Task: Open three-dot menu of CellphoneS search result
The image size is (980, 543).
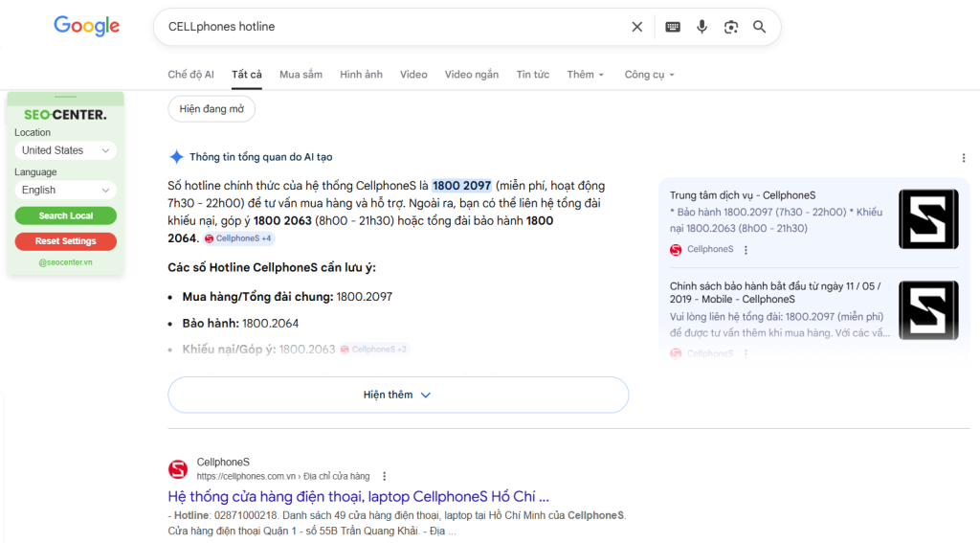Action: tap(385, 476)
